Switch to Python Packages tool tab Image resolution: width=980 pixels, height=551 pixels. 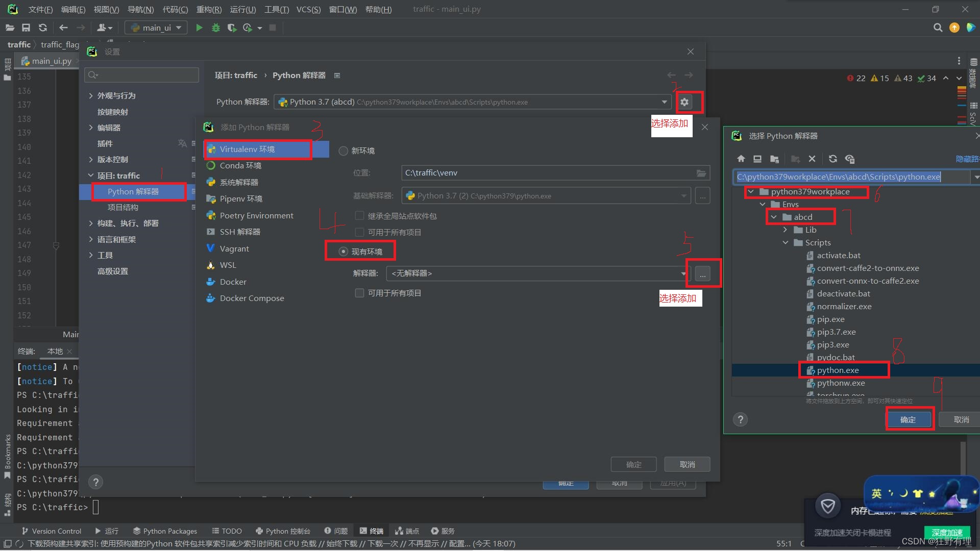click(165, 531)
